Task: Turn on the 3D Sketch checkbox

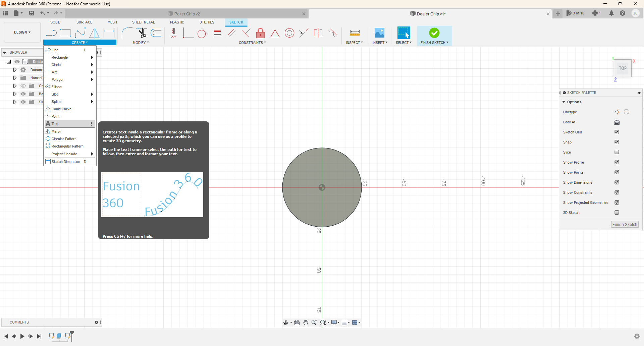Action: (616, 213)
